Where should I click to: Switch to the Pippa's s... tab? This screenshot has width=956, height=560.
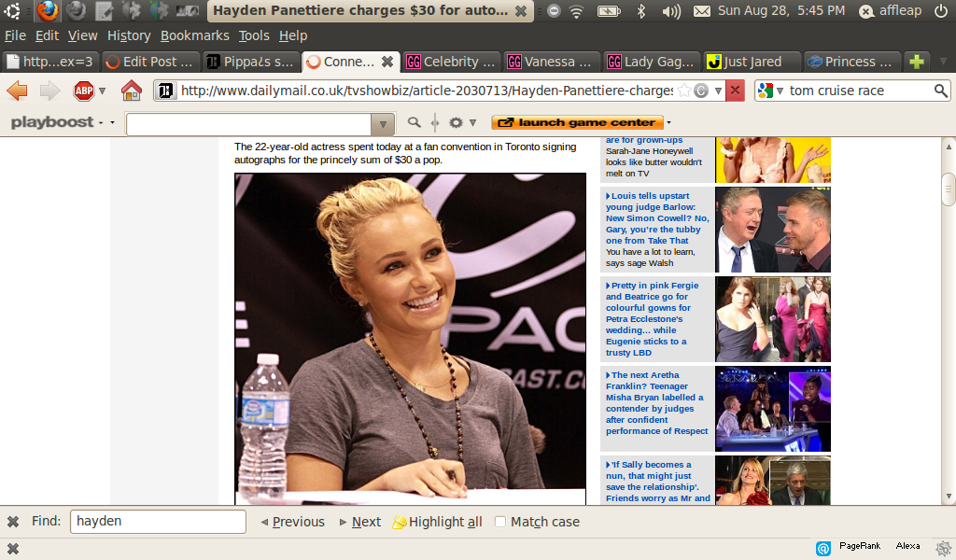pos(250,62)
